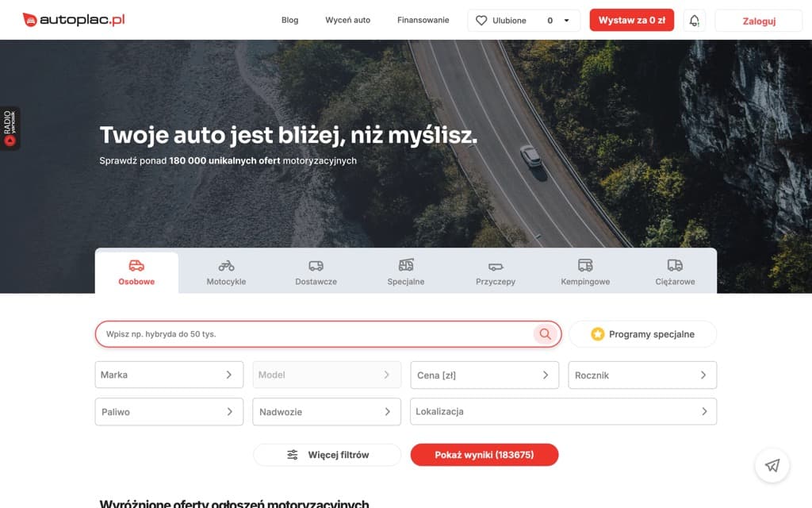Screen dimensions: 812x508
Task: Click the Wystaw za 0 zł button
Action: (632, 20)
